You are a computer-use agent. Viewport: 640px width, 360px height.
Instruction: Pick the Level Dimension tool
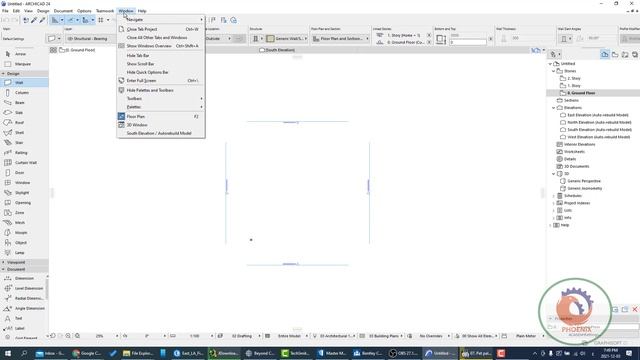tap(29, 288)
